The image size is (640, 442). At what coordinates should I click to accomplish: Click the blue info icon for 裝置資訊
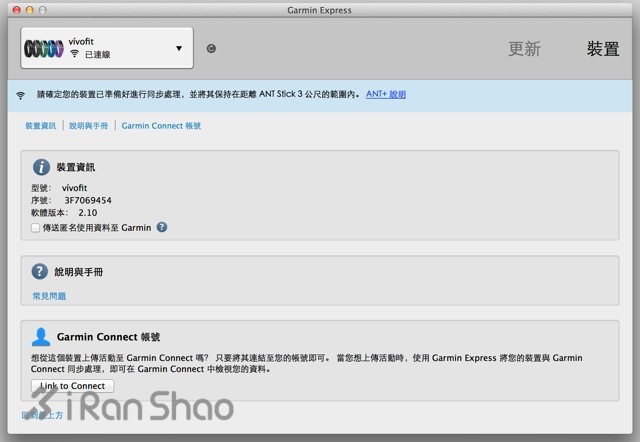click(41, 167)
